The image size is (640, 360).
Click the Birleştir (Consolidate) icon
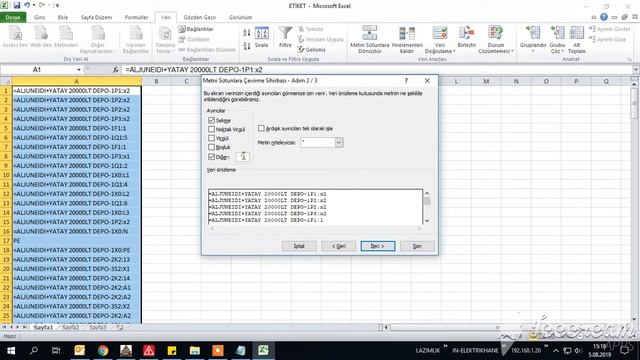[x=467, y=37]
